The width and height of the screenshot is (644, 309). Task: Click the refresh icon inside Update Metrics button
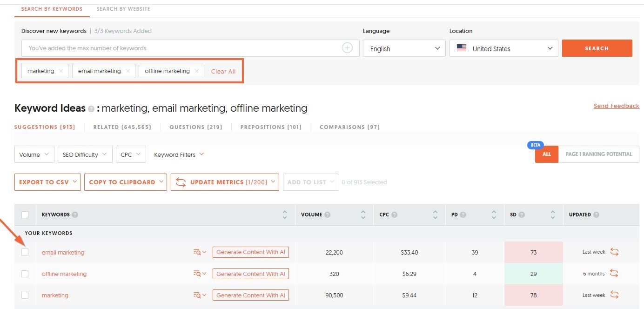pyautogui.click(x=181, y=182)
